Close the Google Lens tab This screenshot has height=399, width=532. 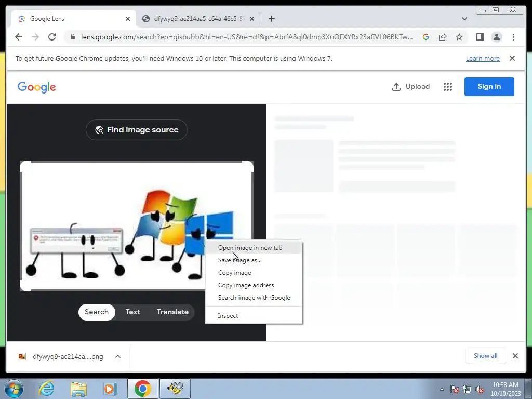(x=128, y=19)
